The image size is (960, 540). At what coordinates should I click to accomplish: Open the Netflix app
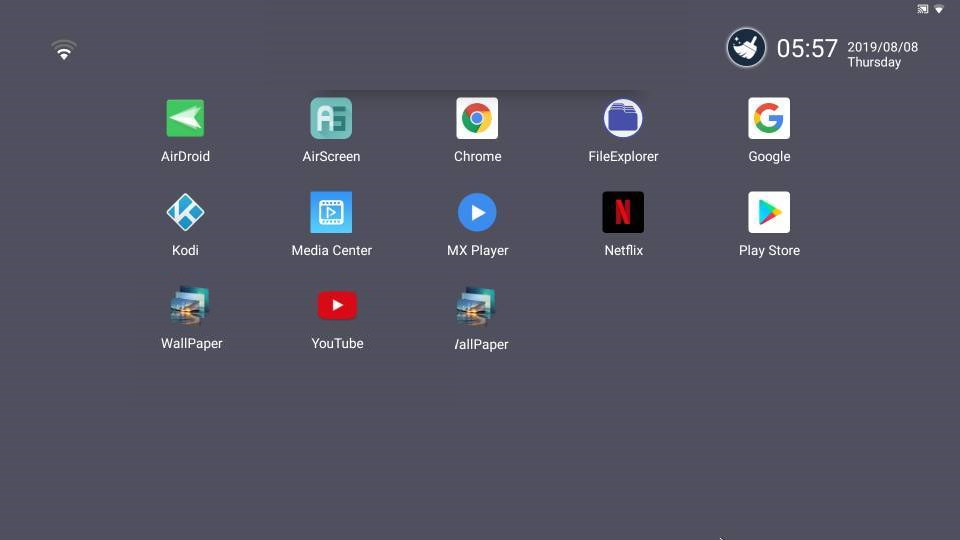(x=623, y=212)
